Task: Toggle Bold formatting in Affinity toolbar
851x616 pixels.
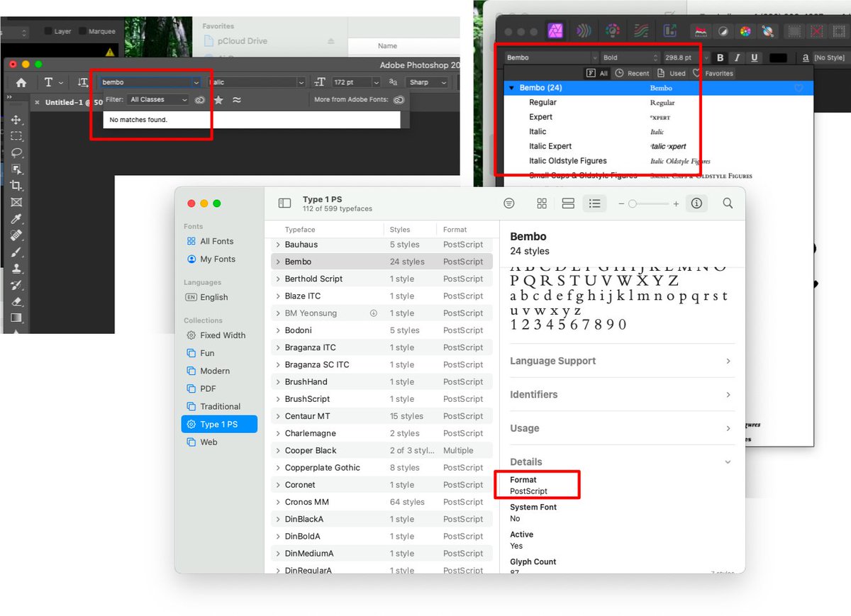Action: (720, 57)
